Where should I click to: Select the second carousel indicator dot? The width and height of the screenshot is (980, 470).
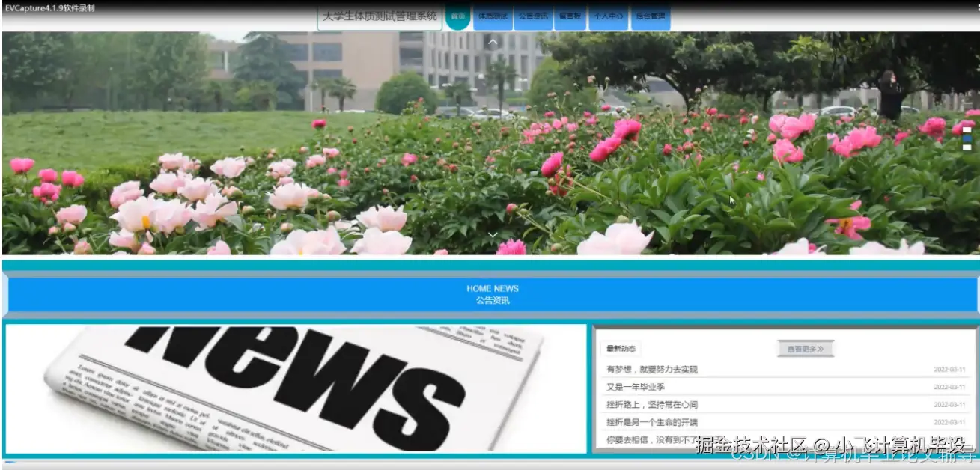pyautogui.click(x=967, y=138)
